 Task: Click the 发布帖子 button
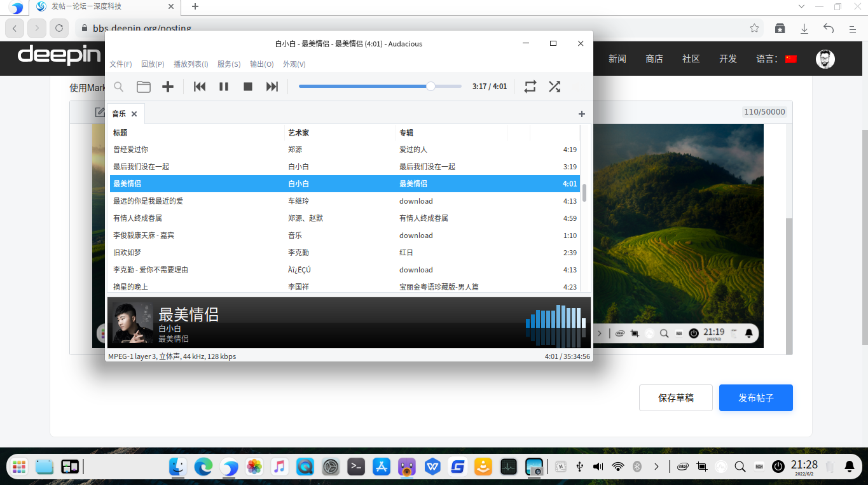[755, 397]
